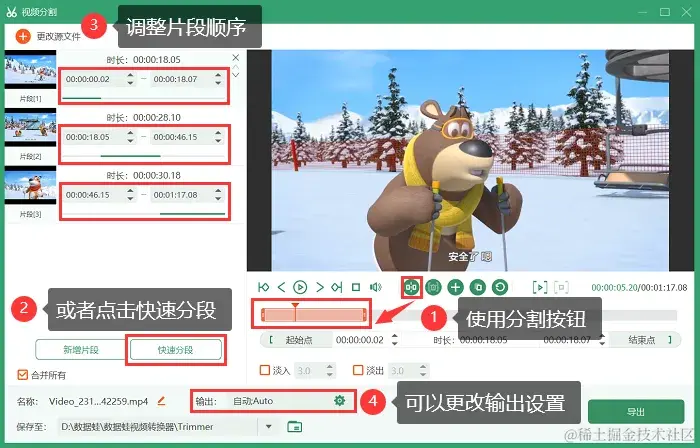Remove segment 1 with the X icon
This screenshot has height=448, width=700.
point(236,58)
